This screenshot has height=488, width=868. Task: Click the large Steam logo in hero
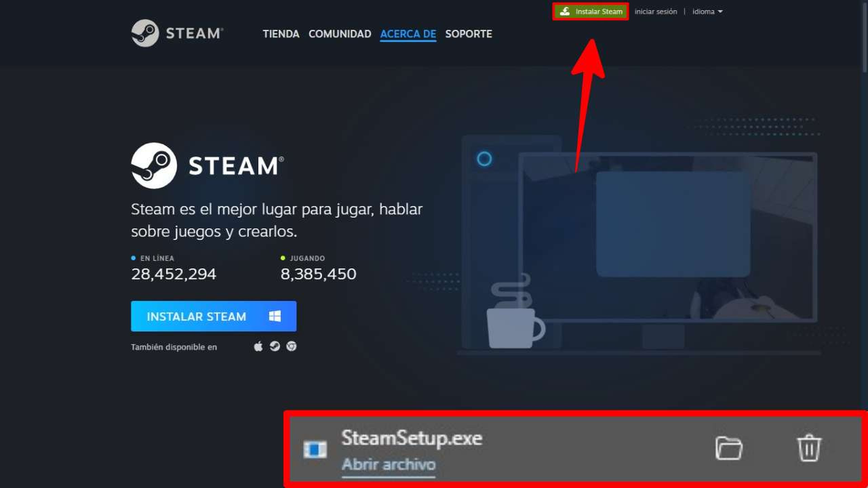(x=207, y=166)
